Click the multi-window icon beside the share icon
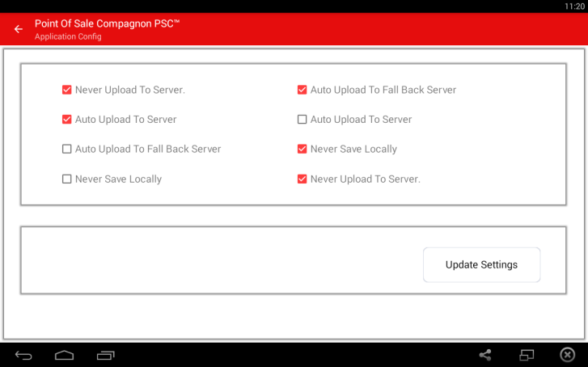588x367 pixels. tap(527, 355)
